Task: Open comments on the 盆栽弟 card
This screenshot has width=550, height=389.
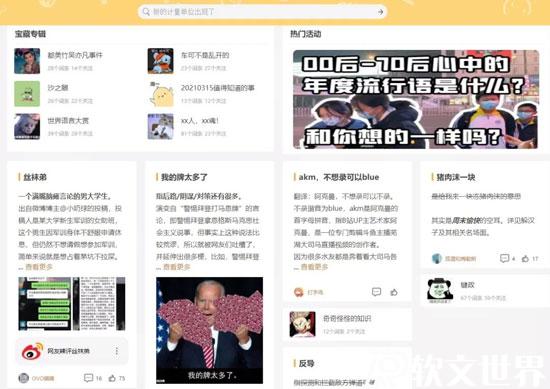Action: click(x=88, y=378)
